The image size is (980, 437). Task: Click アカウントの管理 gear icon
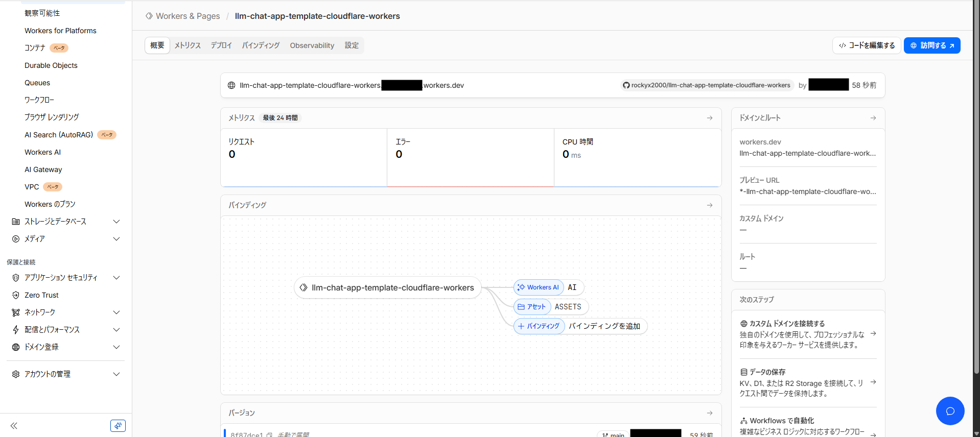[x=16, y=374]
